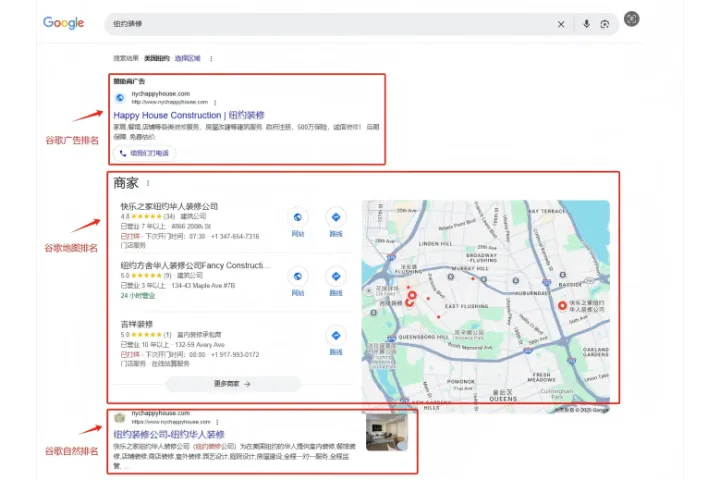Image resolution: width=720 pixels, height=480 pixels.
Task: Open the 纽约方舍华人装修公司 Fancy Construction listing
Action: tap(195, 265)
